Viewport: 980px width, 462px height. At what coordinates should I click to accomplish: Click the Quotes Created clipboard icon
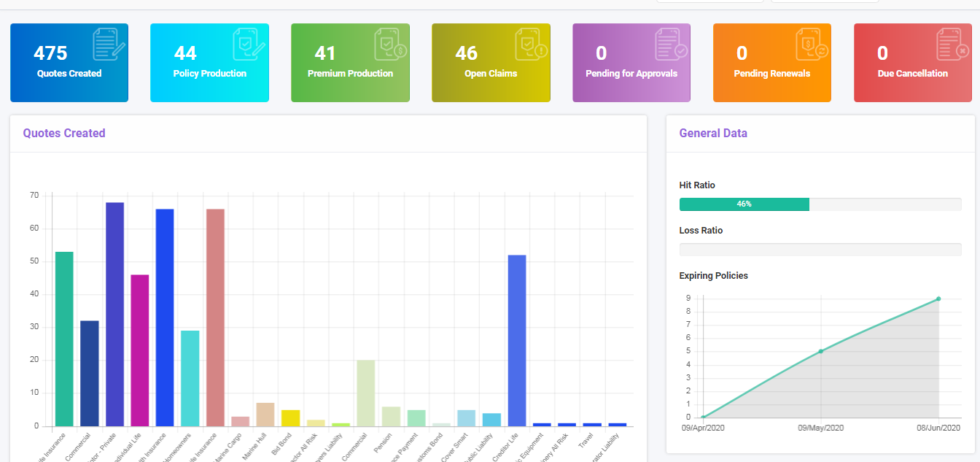108,44
